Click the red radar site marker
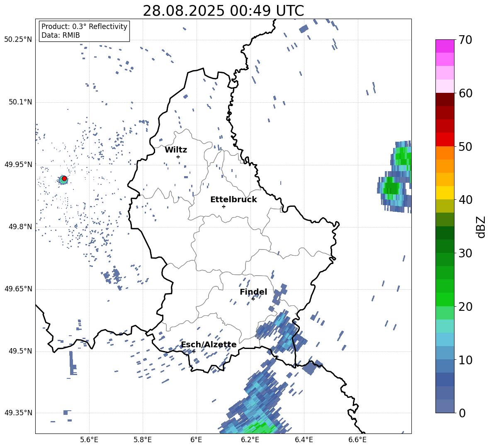This screenshot has width=491, height=448. [x=64, y=179]
